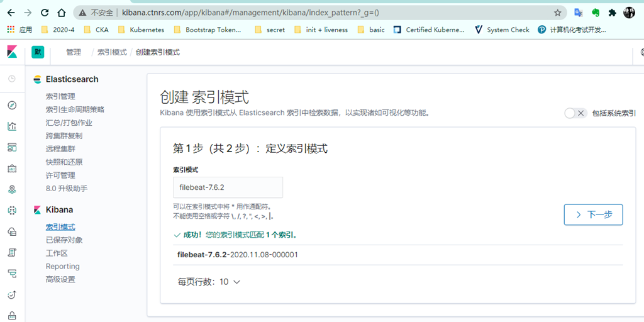Open the Extensions puzzle icon
Viewport: 644px width, 322px height.
click(x=613, y=13)
